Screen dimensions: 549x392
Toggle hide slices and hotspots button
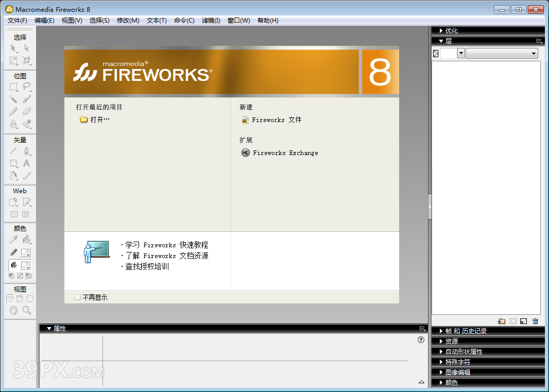coord(14,214)
